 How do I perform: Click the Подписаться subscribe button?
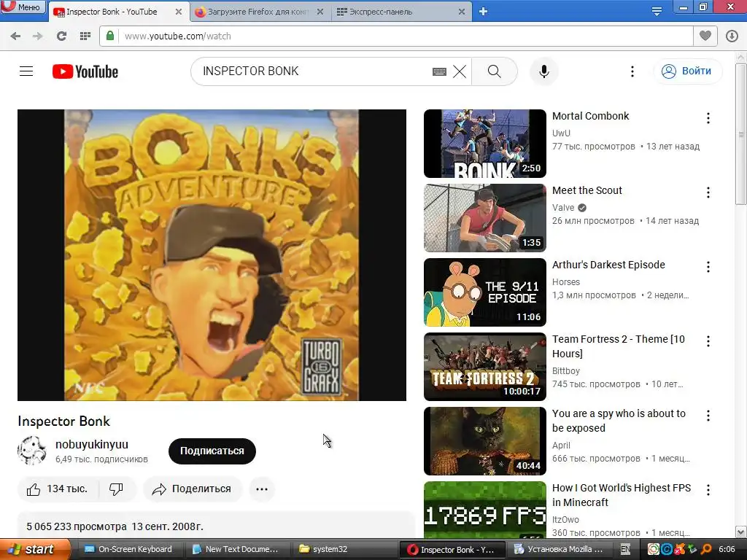click(x=212, y=451)
